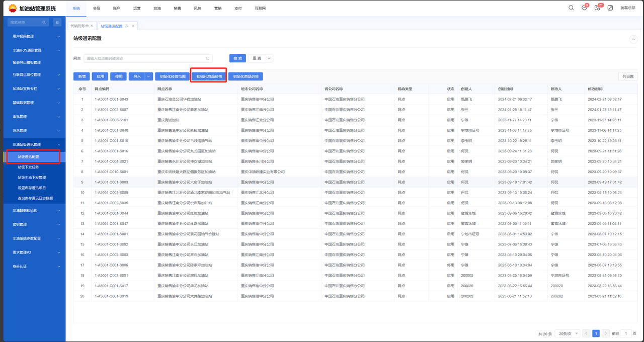Open the task list icon with badge 21

point(597,8)
